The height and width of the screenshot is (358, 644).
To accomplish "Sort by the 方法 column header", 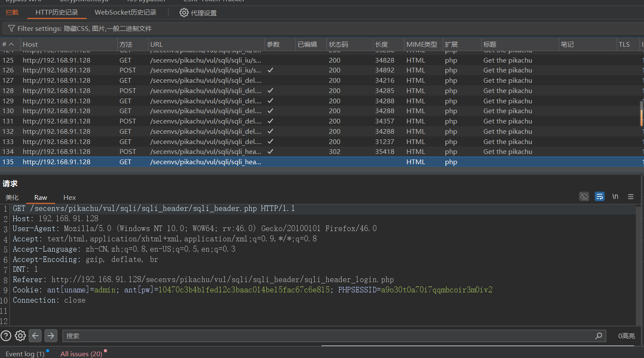I will click(x=132, y=44).
